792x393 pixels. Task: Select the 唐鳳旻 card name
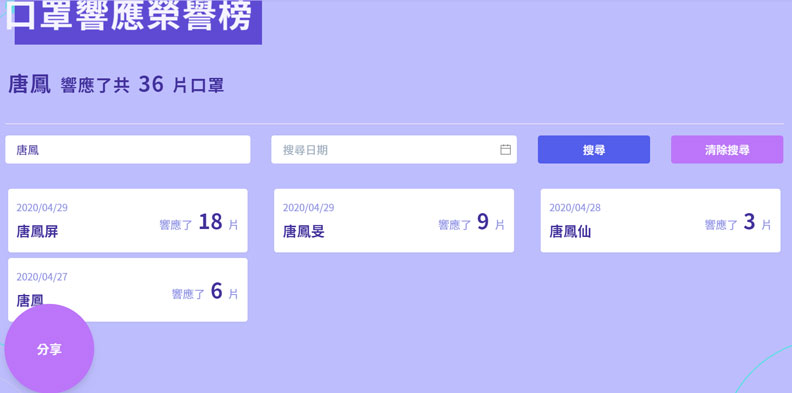coord(304,231)
